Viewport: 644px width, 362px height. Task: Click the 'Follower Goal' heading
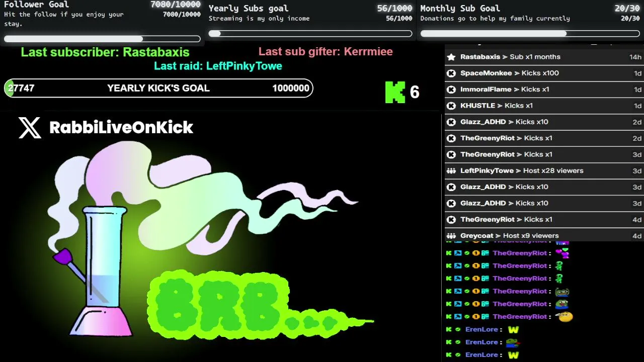pyautogui.click(x=36, y=5)
